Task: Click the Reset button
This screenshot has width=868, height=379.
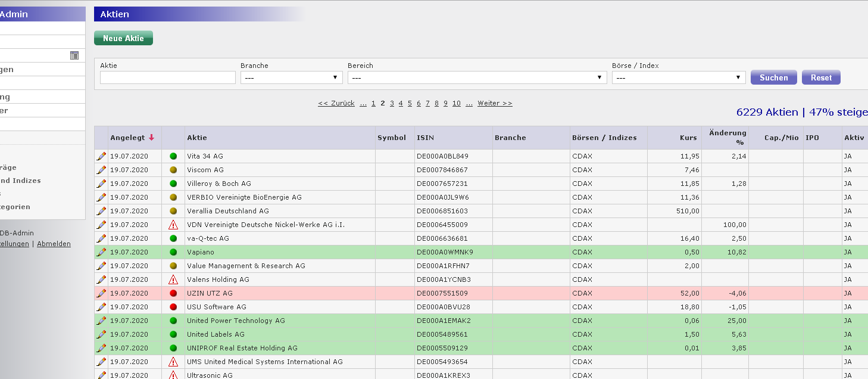Action: click(821, 77)
